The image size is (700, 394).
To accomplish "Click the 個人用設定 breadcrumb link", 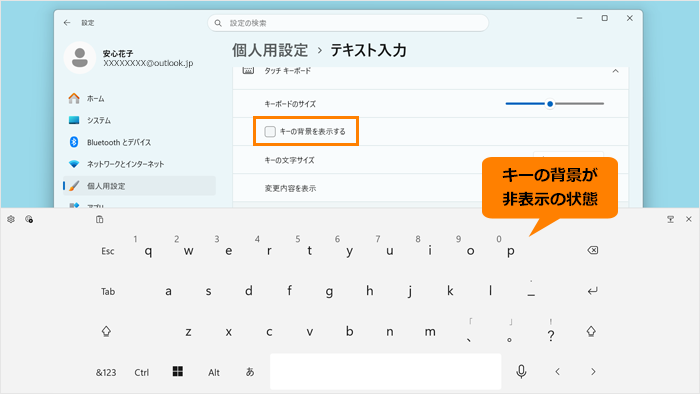I will (x=270, y=50).
